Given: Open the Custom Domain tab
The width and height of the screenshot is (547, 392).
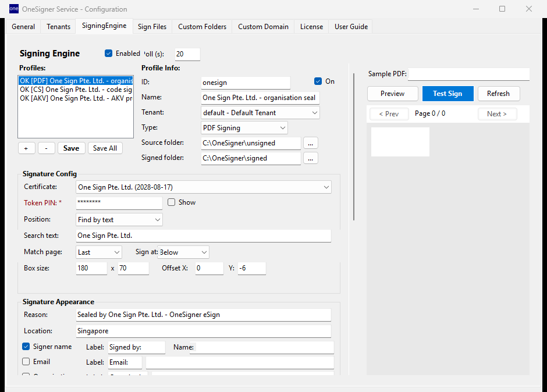Looking at the screenshot, I should (x=263, y=27).
